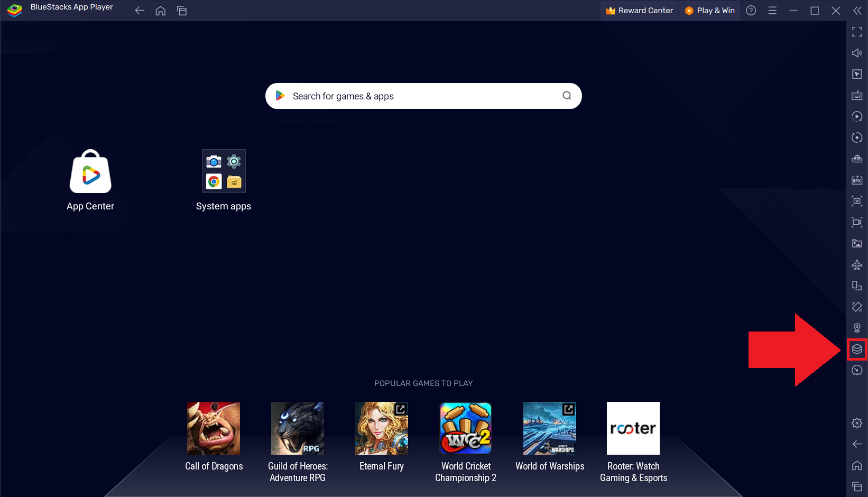Take a screenshot using sidebar icon
This screenshot has width=868, height=497.
[857, 201]
